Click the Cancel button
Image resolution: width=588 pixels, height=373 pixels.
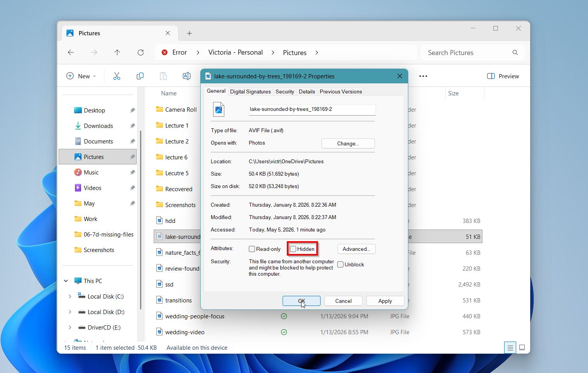[x=343, y=301]
